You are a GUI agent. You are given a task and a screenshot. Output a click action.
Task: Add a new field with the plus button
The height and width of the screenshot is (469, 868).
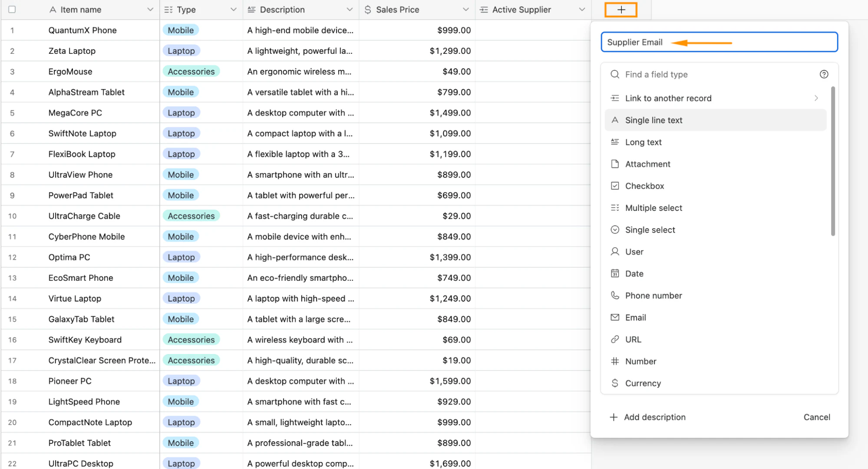(621, 10)
